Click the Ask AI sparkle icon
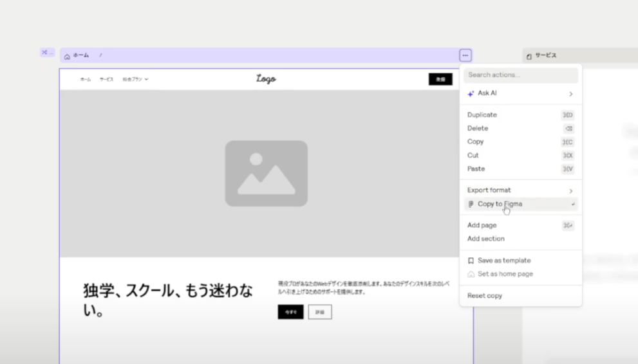 [x=471, y=94]
